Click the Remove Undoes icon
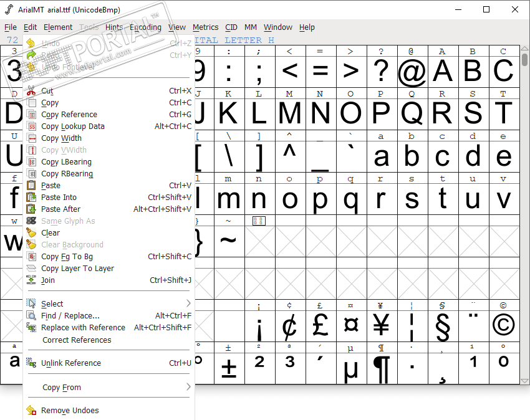The width and height of the screenshot is (530, 420). 31,410
